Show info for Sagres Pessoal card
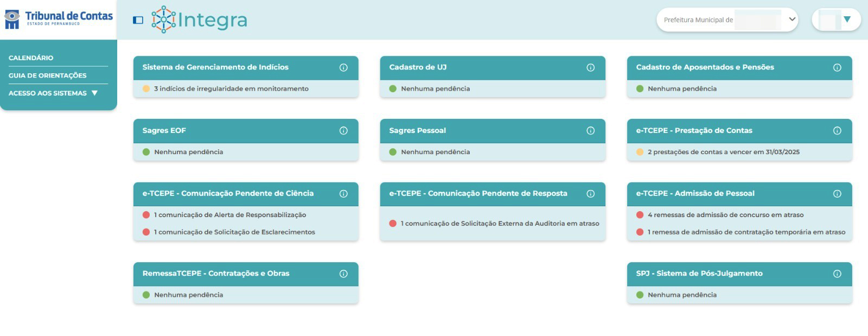 (590, 131)
